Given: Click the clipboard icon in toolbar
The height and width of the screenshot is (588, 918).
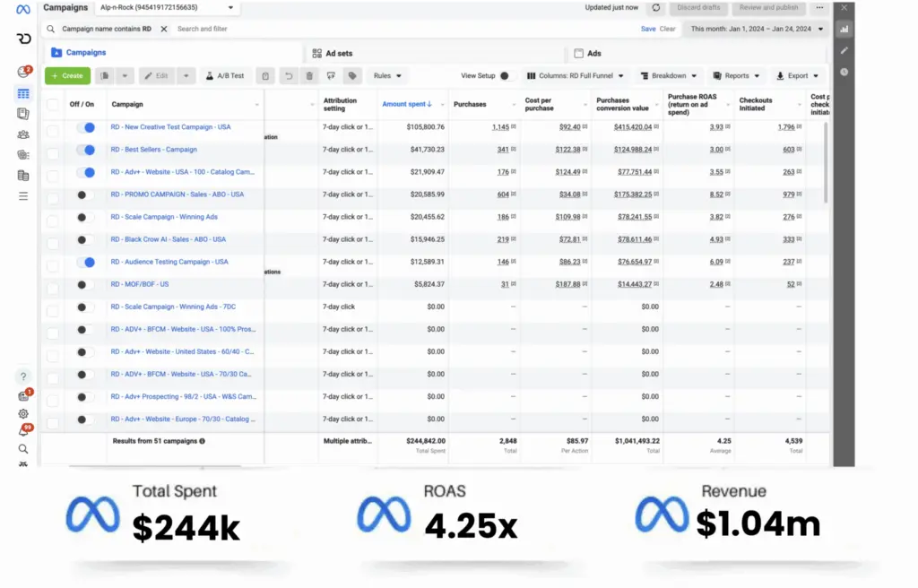Looking at the screenshot, I should pyautogui.click(x=265, y=75).
